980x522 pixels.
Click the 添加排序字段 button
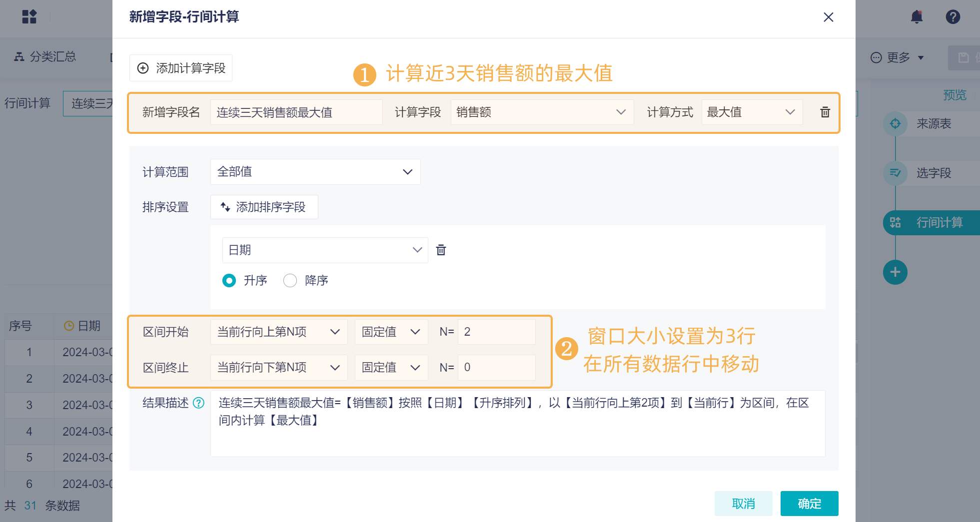point(264,207)
